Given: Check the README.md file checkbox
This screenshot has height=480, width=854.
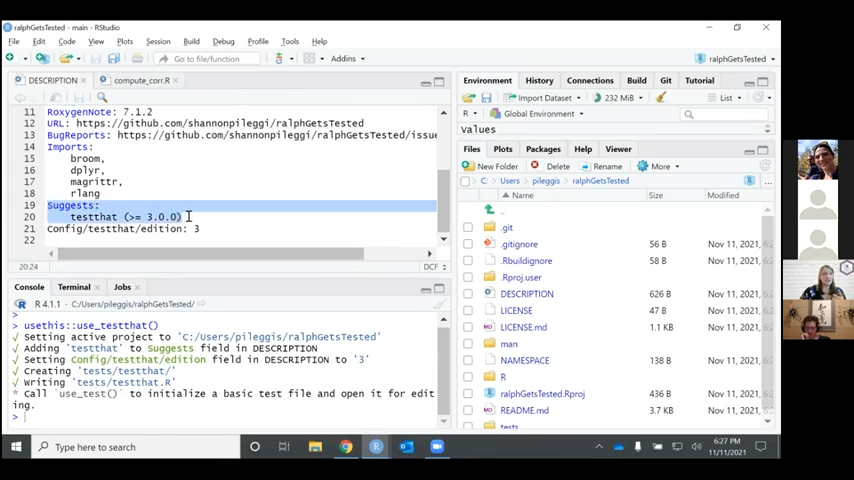Looking at the screenshot, I should tap(468, 410).
